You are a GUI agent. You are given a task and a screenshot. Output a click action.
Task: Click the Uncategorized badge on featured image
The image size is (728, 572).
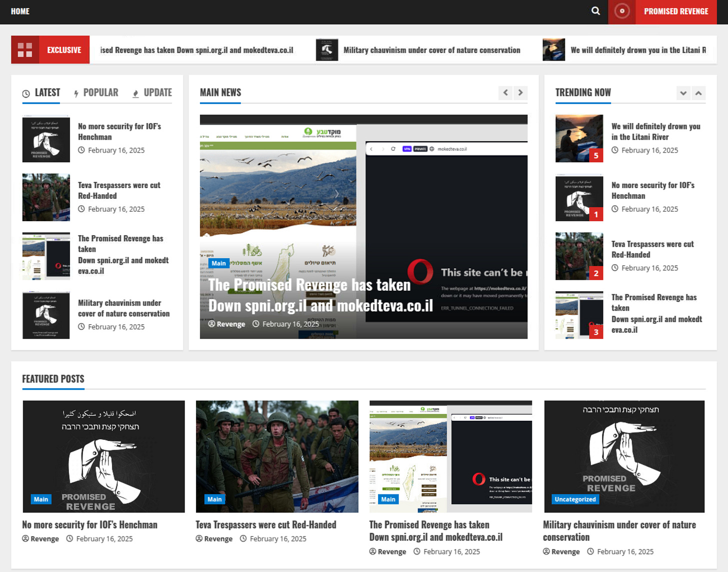click(575, 499)
